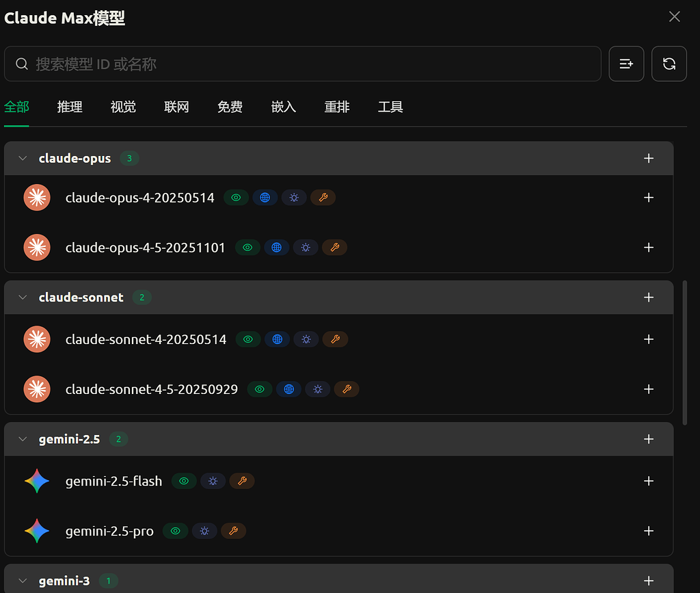The image size is (700, 593).
Task: Click the Gemini logo beside gemini-2.5-flash
Action: [37, 481]
